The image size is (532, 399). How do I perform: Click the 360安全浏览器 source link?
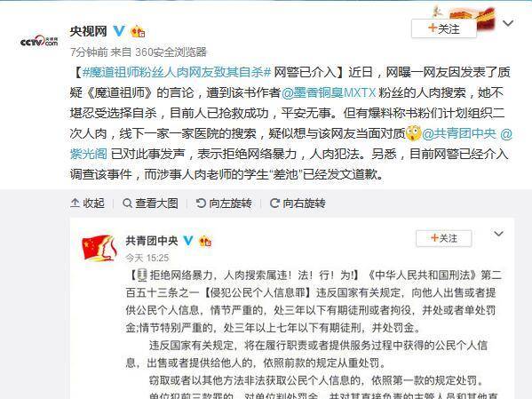coord(171,52)
